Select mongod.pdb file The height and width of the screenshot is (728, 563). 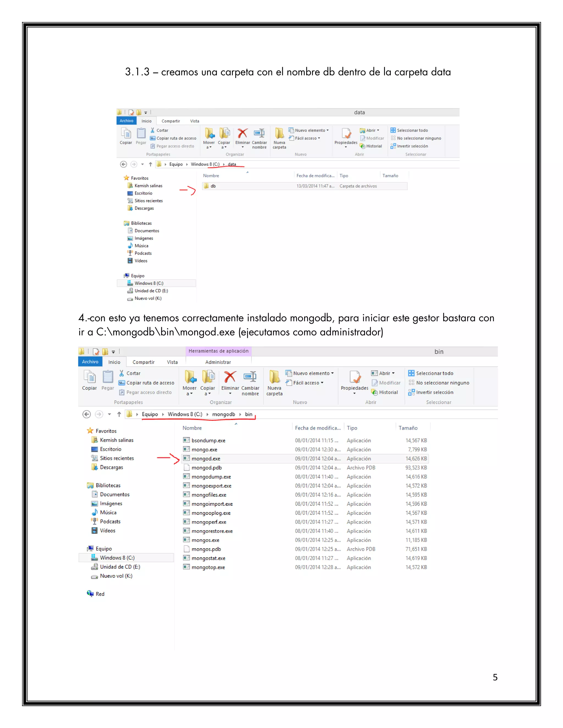coord(305,468)
